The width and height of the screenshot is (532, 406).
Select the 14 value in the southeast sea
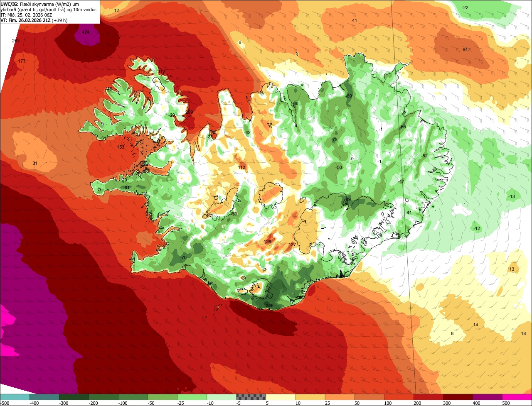tap(475, 324)
